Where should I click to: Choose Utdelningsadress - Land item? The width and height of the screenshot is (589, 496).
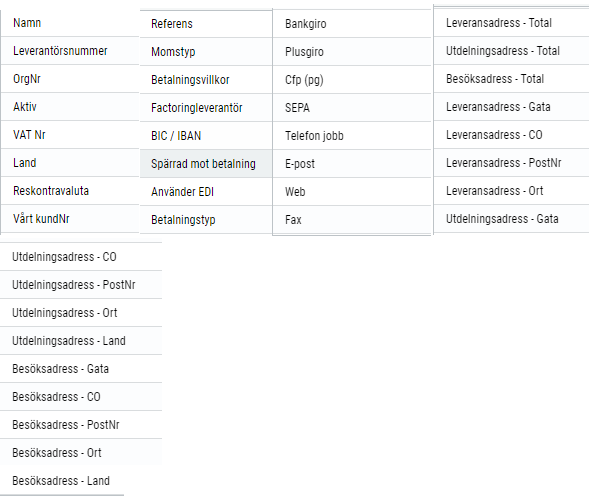tap(81, 341)
